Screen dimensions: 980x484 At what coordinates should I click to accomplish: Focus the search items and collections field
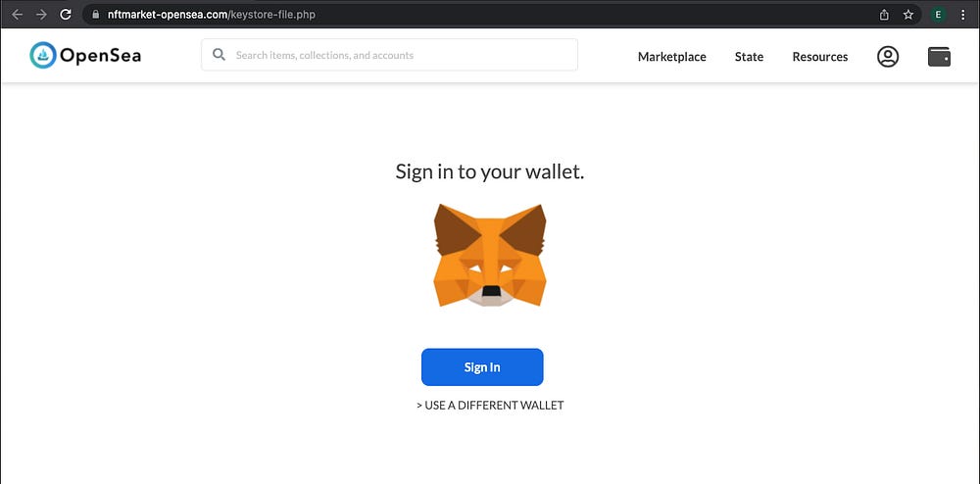[x=389, y=55]
